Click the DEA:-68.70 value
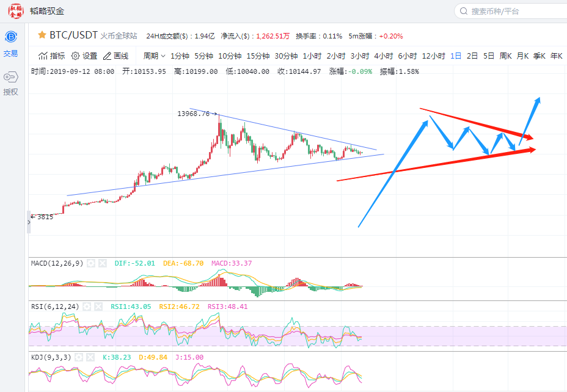 tap(183, 263)
